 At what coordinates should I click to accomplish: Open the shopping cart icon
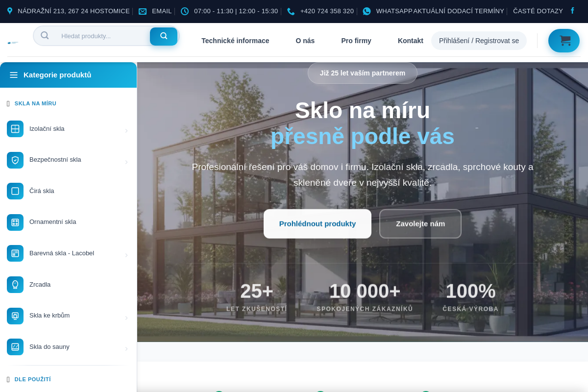[563, 41]
